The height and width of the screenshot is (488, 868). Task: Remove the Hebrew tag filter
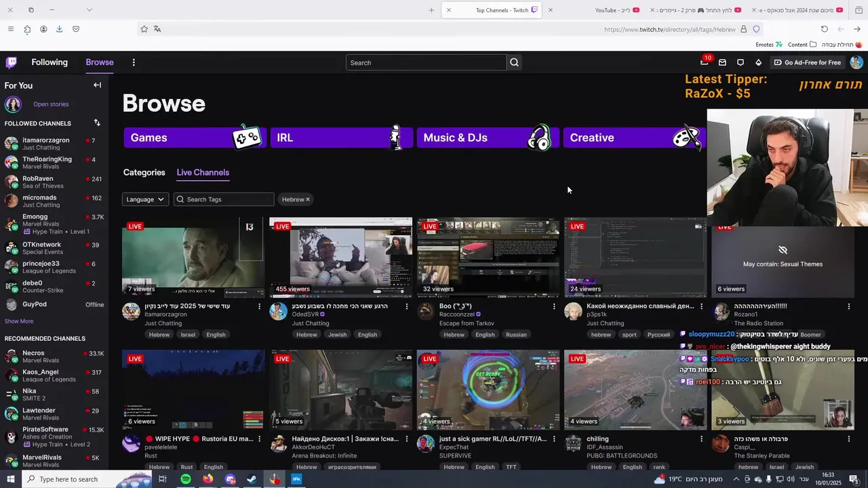(307, 199)
